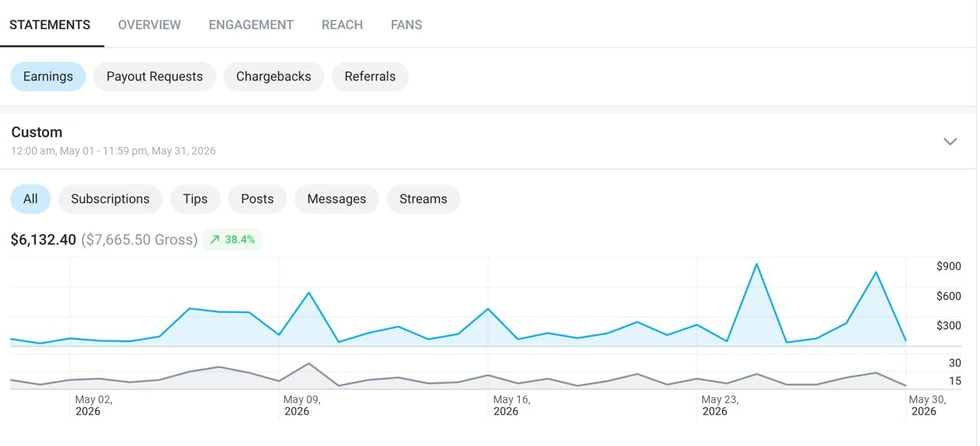Open the Engagement tab

point(251,24)
